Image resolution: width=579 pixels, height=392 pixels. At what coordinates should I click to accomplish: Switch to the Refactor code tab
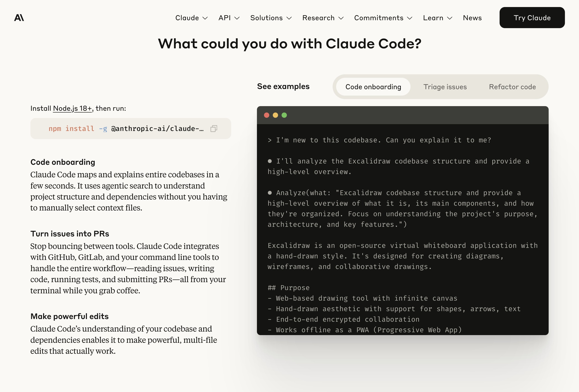[x=512, y=87]
